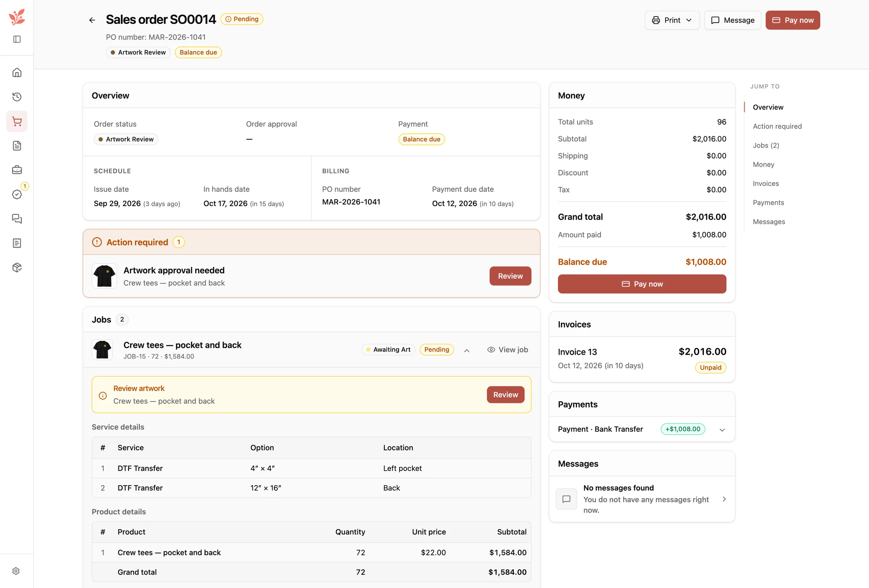Open the chat messages sidebar icon
This screenshot has height=588, width=869.
click(17, 219)
